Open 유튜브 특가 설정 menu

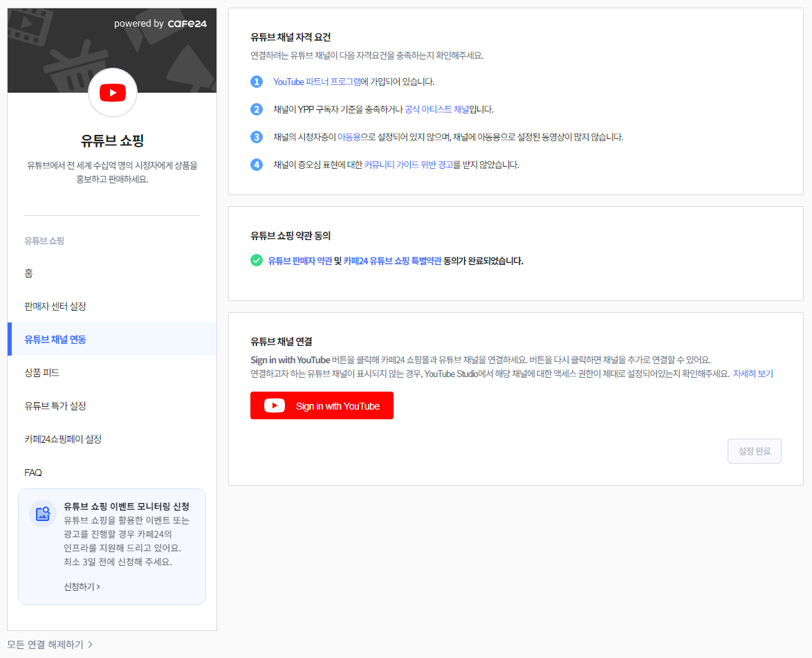pyautogui.click(x=112, y=405)
